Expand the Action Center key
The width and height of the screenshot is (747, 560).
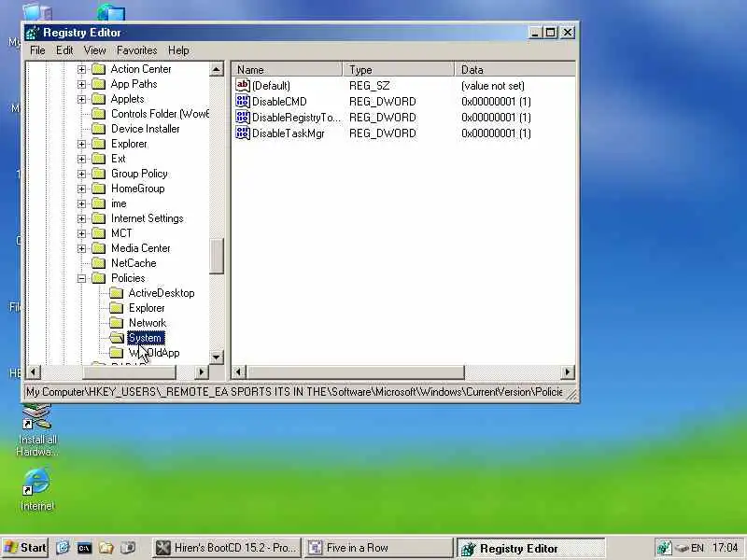pos(81,69)
